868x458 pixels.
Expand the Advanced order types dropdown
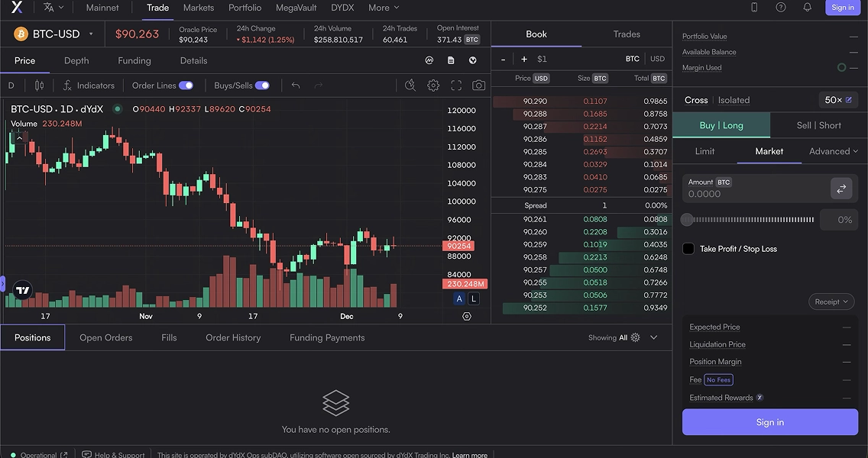(x=834, y=151)
